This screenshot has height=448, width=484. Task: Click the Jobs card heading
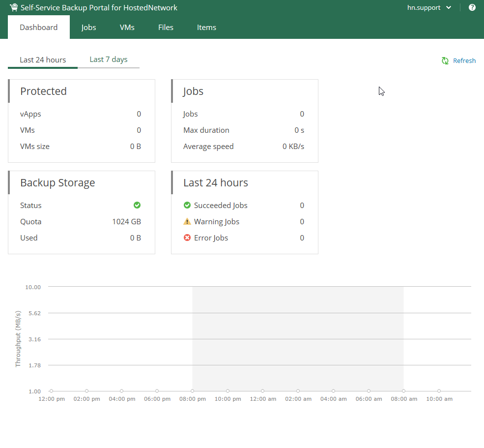193,91
